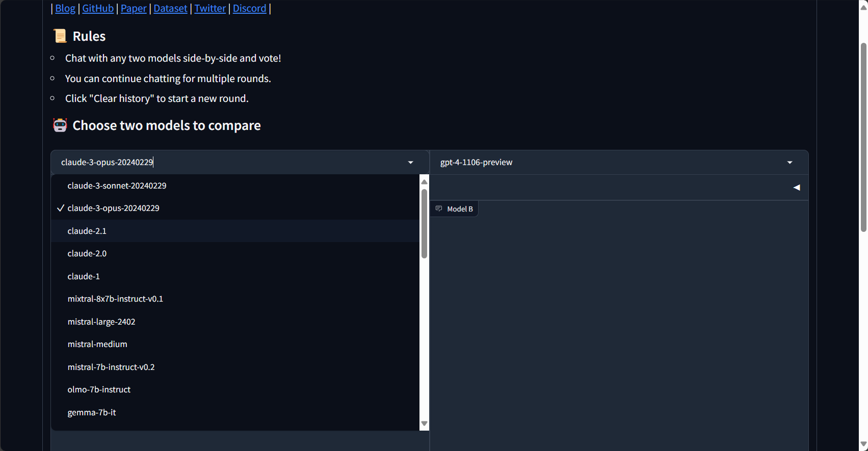Select claude-1 model option
This screenshot has height=451, width=868.
click(x=235, y=276)
